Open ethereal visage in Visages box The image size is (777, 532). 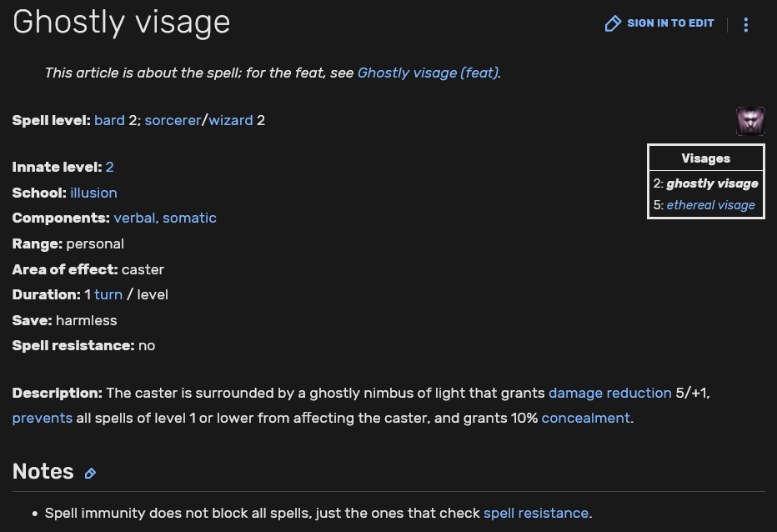pos(710,205)
